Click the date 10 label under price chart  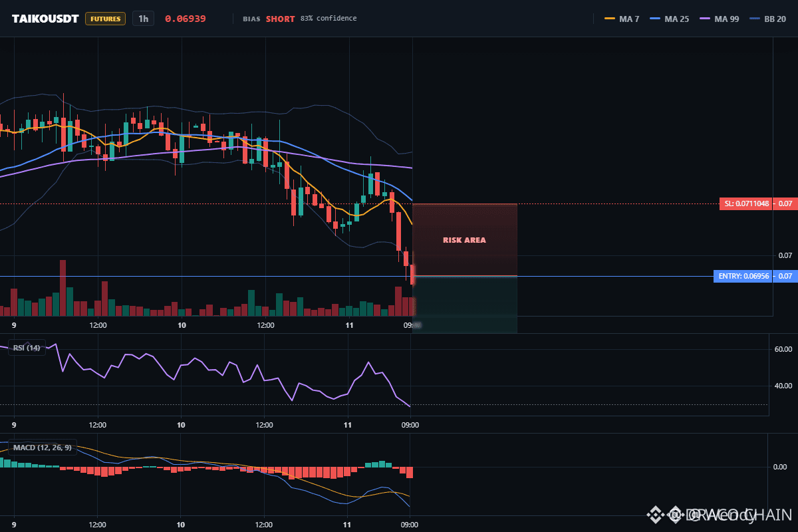pyautogui.click(x=181, y=325)
